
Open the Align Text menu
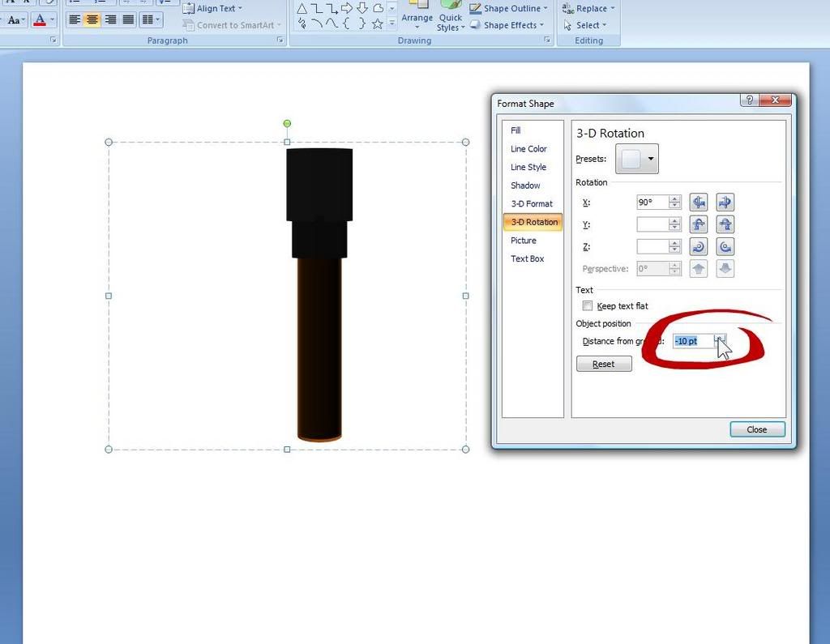(x=212, y=8)
